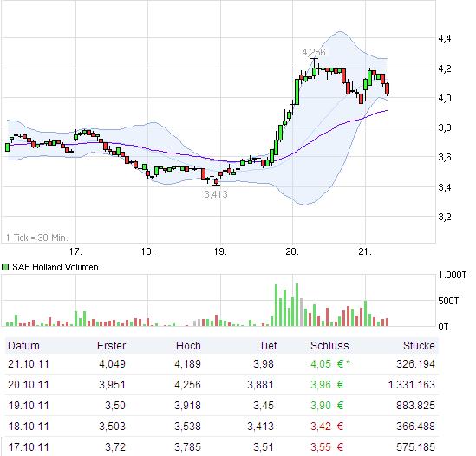Click the Tief column header

tap(268, 346)
